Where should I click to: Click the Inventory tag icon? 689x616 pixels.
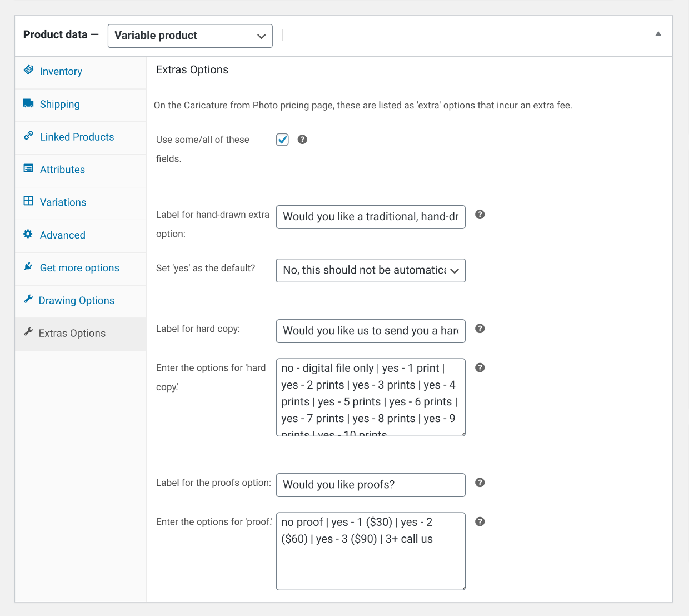pos(28,70)
